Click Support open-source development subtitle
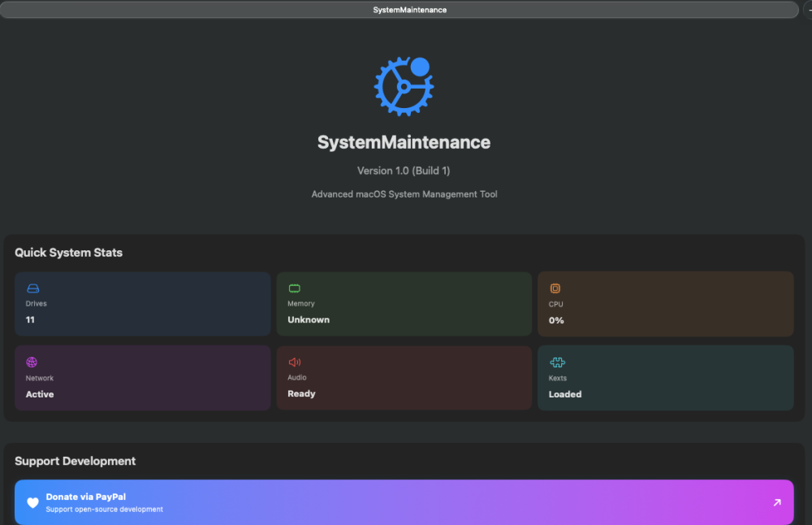 pyautogui.click(x=104, y=510)
